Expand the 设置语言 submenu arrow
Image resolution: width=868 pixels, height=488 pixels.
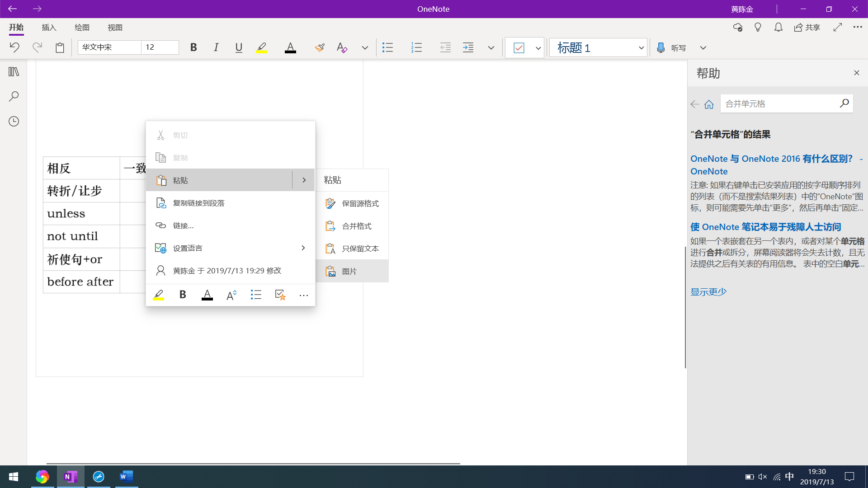pyautogui.click(x=303, y=248)
